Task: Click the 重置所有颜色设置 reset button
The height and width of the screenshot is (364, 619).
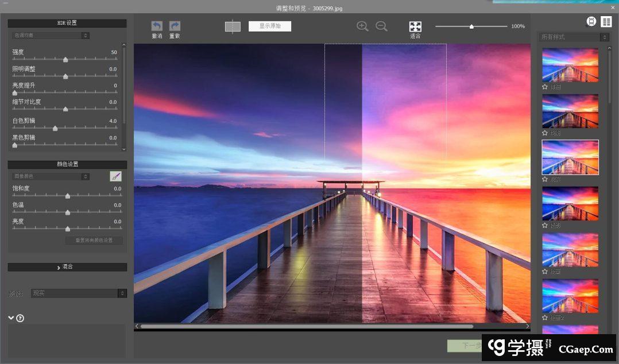Action: coord(94,241)
